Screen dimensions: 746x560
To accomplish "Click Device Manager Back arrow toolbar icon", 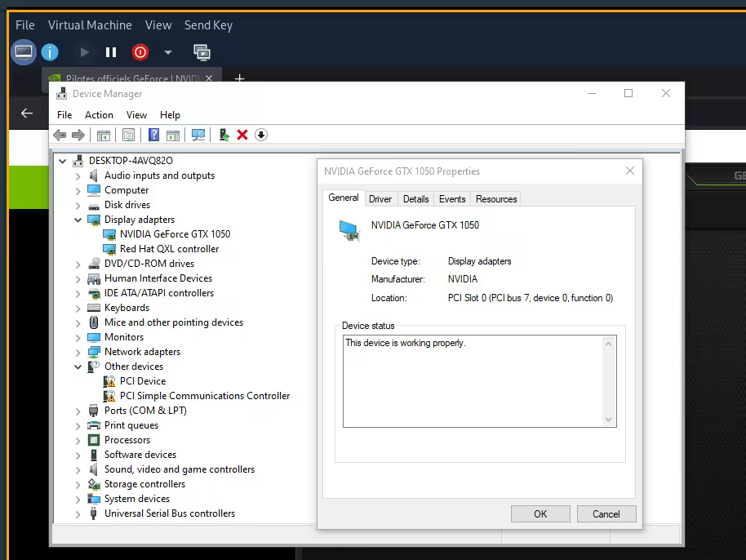I will (60, 136).
